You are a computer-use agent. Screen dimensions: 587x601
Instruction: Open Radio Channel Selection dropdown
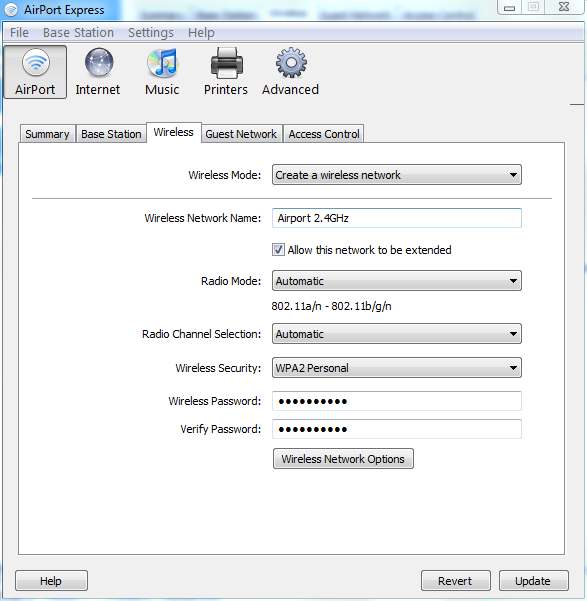(397, 334)
